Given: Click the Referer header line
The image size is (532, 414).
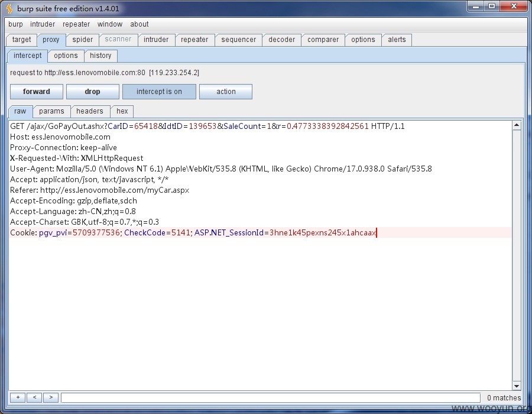Looking at the screenshot, I should [100, 190].
